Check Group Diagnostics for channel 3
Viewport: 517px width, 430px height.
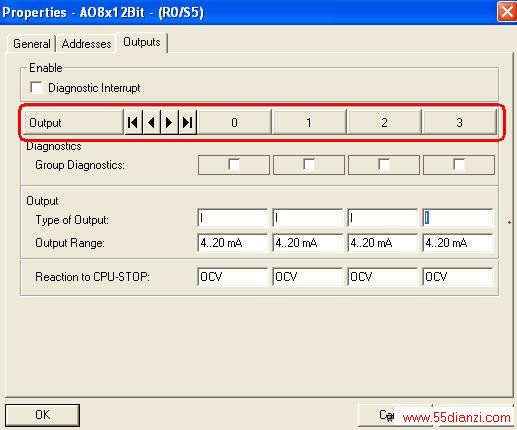pos(459,165)
